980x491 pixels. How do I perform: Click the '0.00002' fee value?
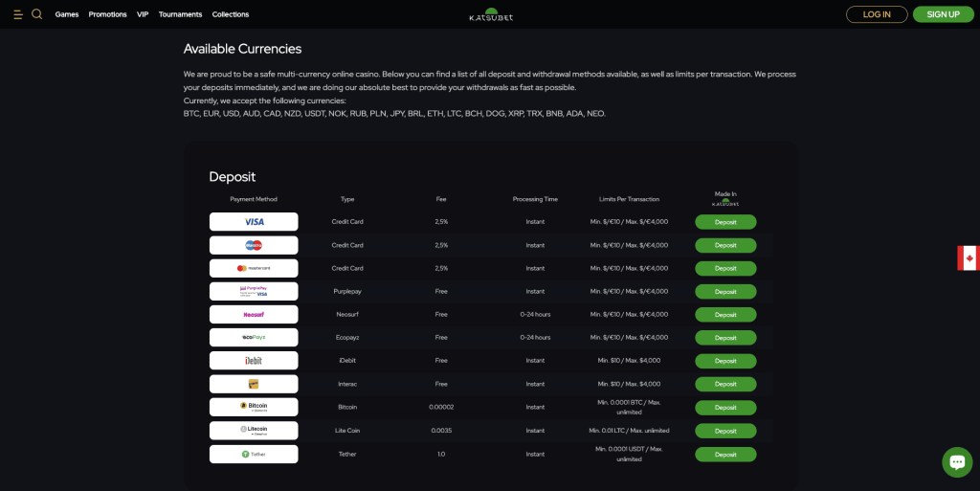[441, 407]
